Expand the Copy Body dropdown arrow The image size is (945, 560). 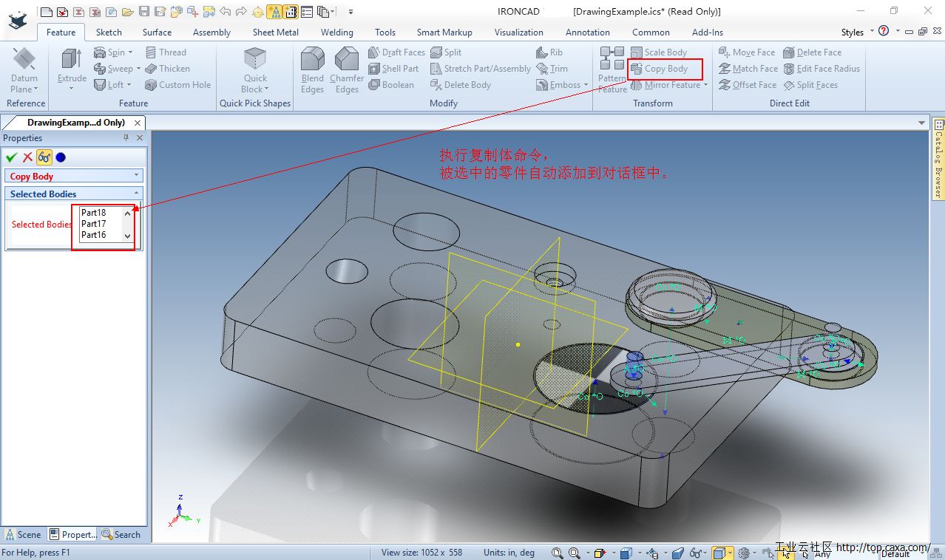(x=136, y=176)
